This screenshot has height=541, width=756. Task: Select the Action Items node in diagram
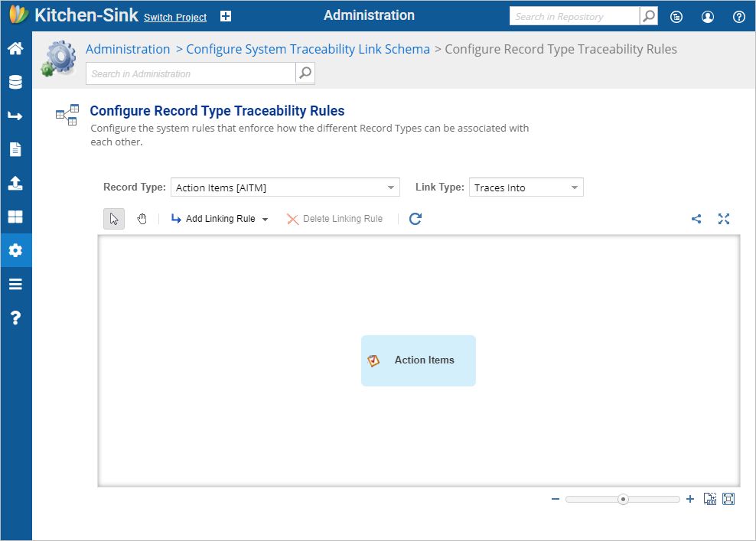click(x=419, y=360)
